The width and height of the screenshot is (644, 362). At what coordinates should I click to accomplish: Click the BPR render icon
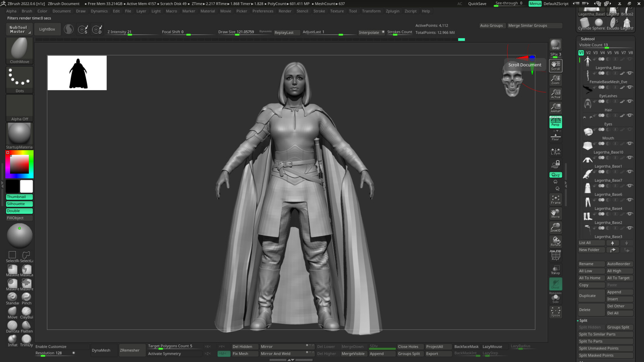point(555,45)
